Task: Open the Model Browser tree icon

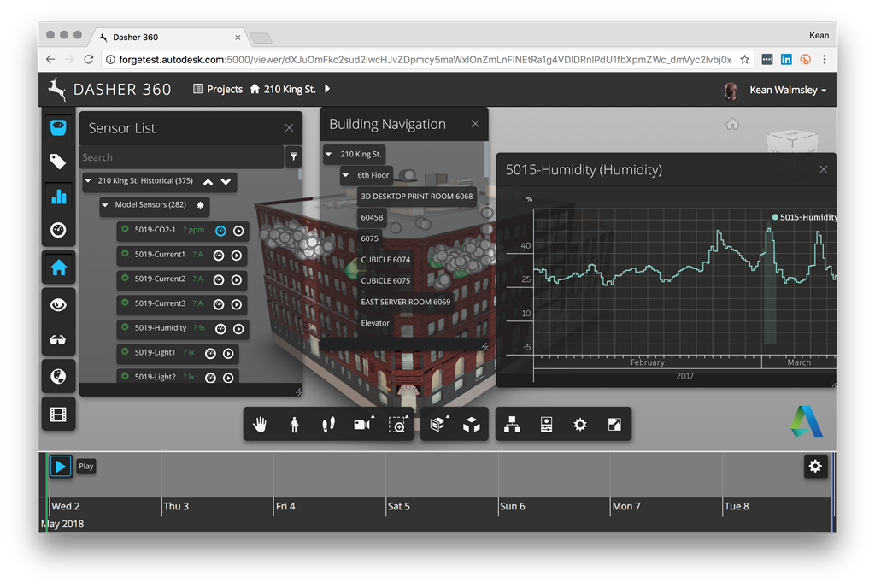Action: pos(512,425)
